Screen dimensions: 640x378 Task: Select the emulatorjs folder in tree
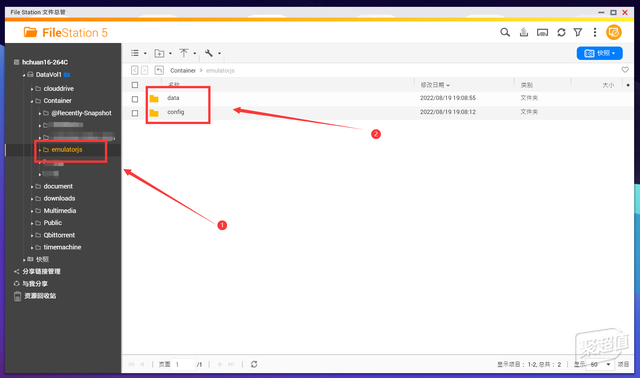67,149
